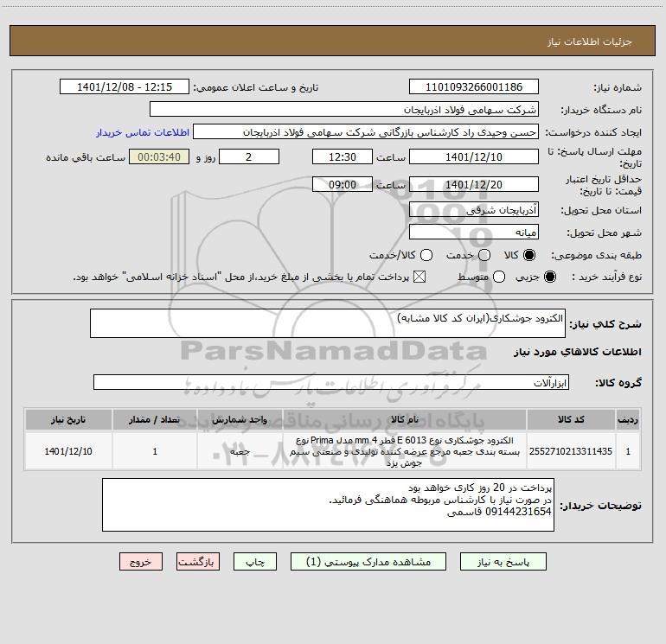
Task: Click buyer notes text area
Action: [328, 505]
